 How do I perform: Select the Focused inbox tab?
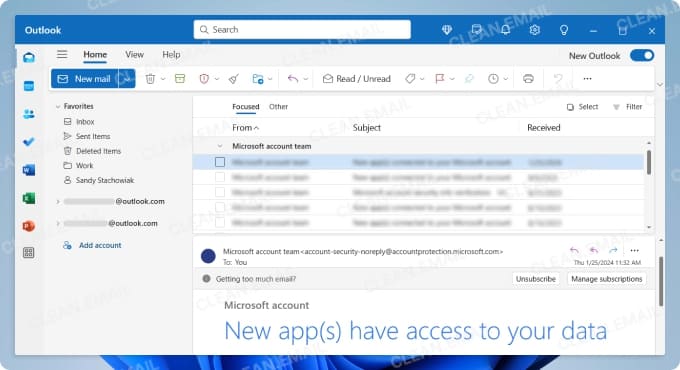tap(245, 107)
